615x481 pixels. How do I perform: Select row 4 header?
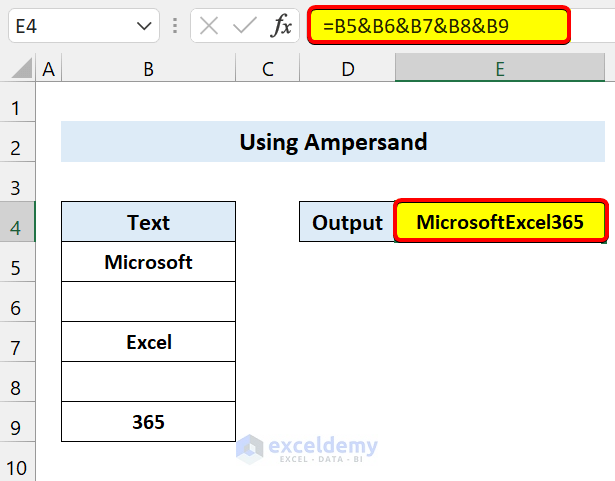[x=18, y=222]
